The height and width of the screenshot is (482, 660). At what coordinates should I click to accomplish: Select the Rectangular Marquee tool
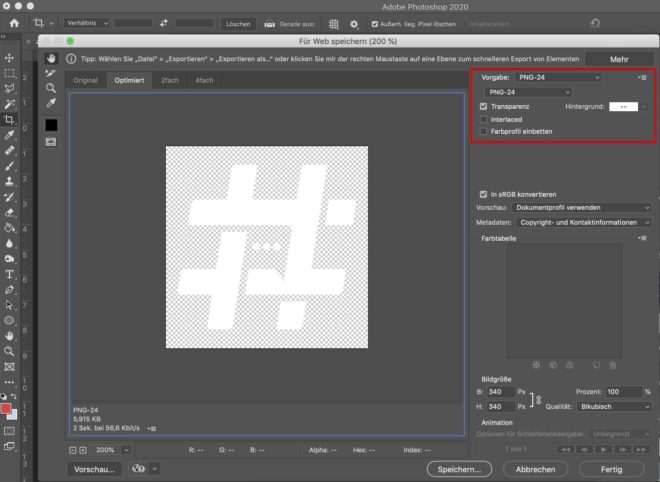click(x=9, y=73)
